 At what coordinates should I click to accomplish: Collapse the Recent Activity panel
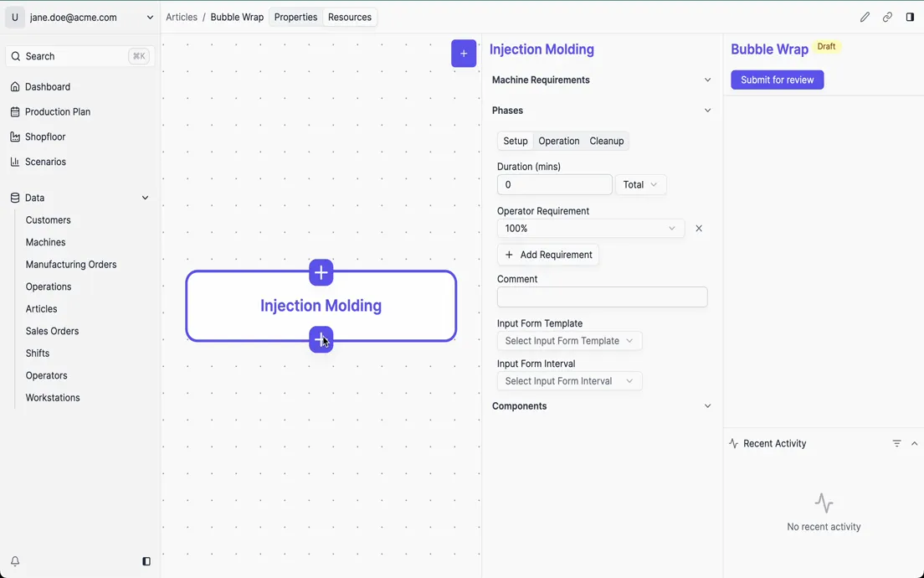point(914,444)
